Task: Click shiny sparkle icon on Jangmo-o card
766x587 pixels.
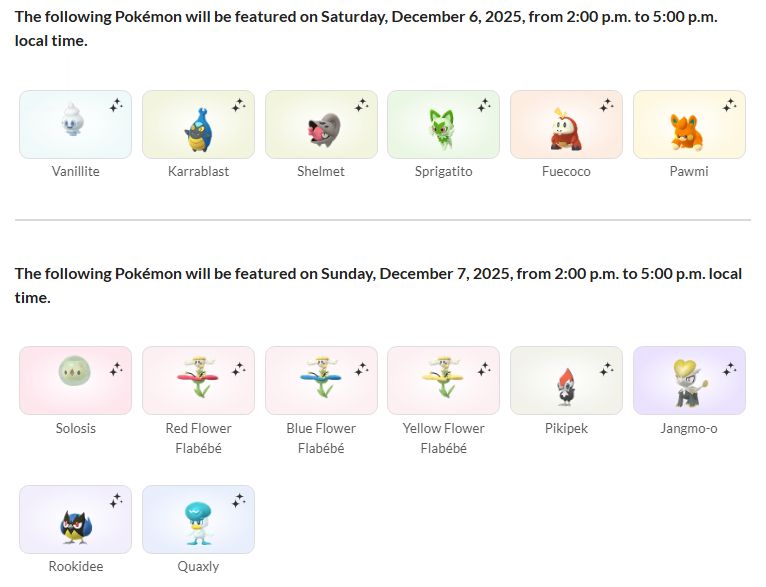Action: click(x=730, y=369)
